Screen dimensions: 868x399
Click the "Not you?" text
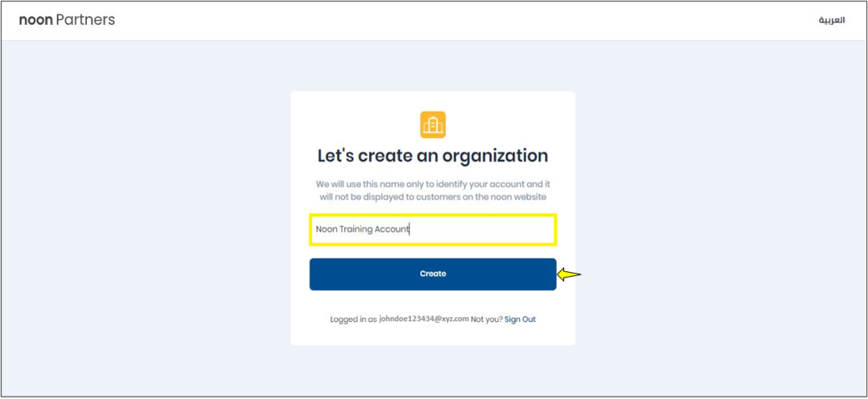click(486, 320)
